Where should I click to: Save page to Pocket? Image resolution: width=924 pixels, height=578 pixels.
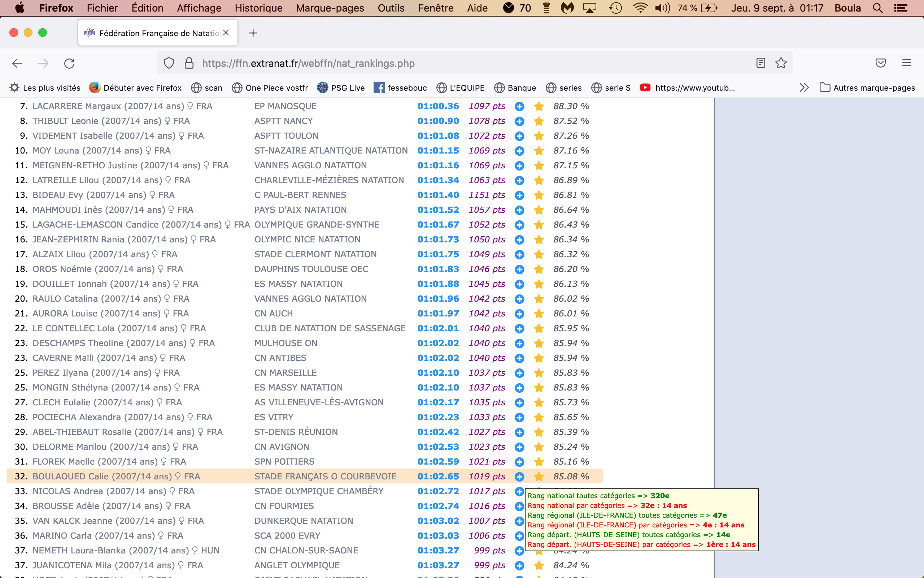click(x=880, y=63)
